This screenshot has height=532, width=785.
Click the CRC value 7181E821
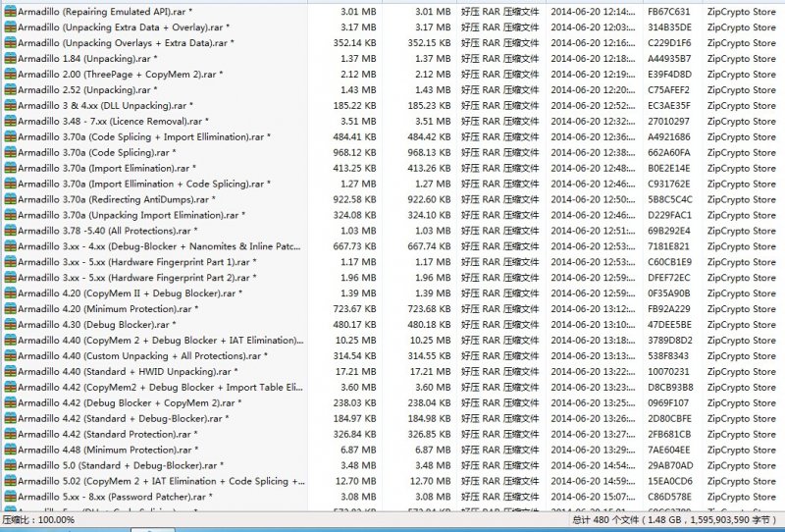[668, 246]
